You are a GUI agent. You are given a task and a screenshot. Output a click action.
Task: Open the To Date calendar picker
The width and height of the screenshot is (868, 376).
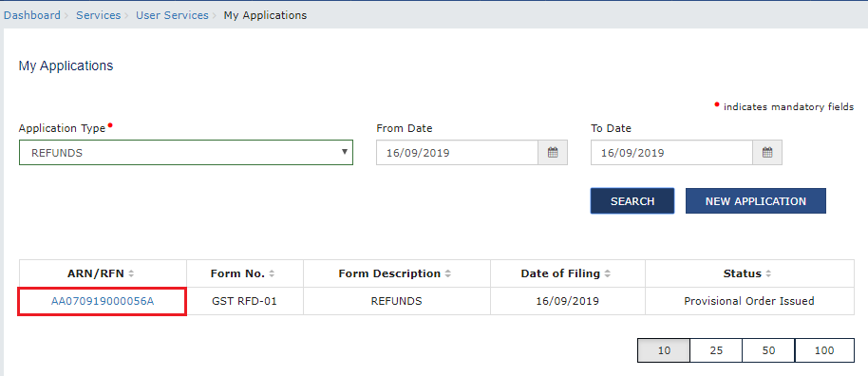[767, 153]
